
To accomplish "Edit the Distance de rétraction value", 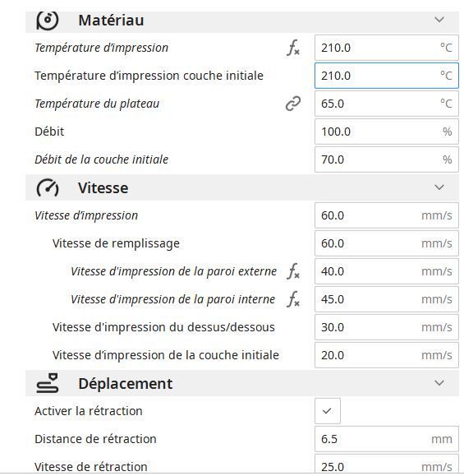I will (x=387, y=439).
